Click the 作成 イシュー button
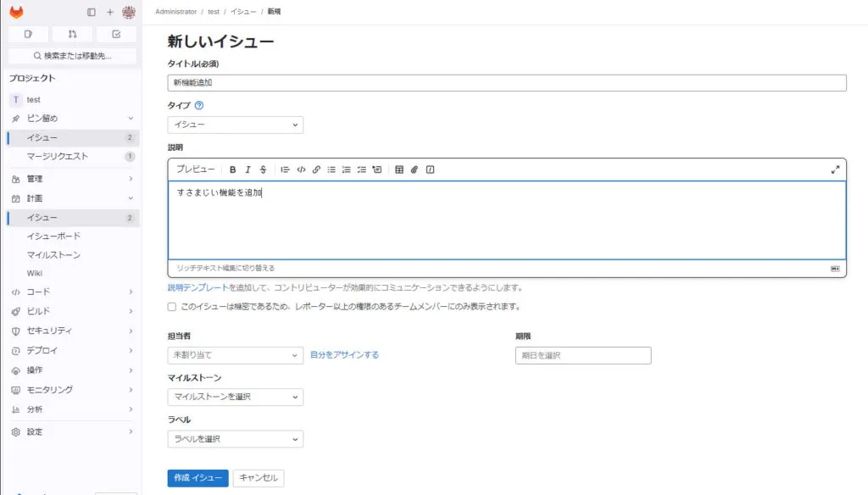This screenshot has width=868, height=495. click(198, 478)
